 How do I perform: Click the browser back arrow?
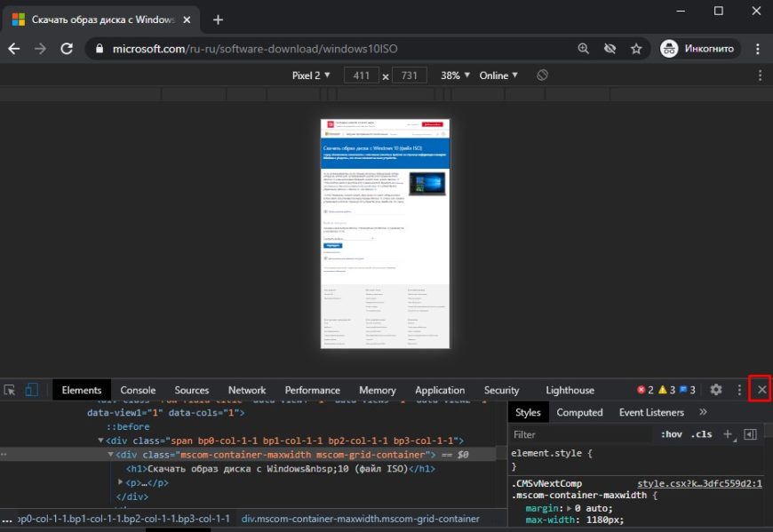(14, 48)
